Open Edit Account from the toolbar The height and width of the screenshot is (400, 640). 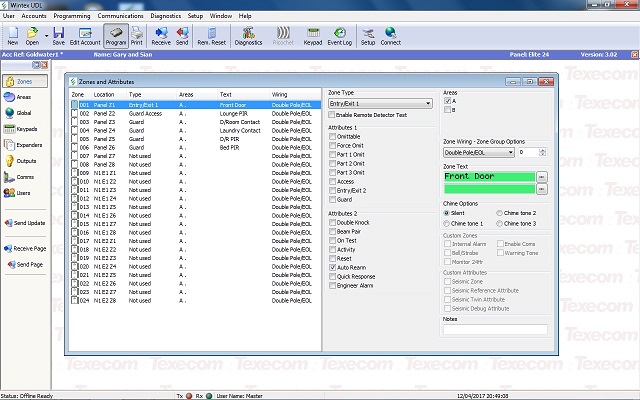pos(85,37)
